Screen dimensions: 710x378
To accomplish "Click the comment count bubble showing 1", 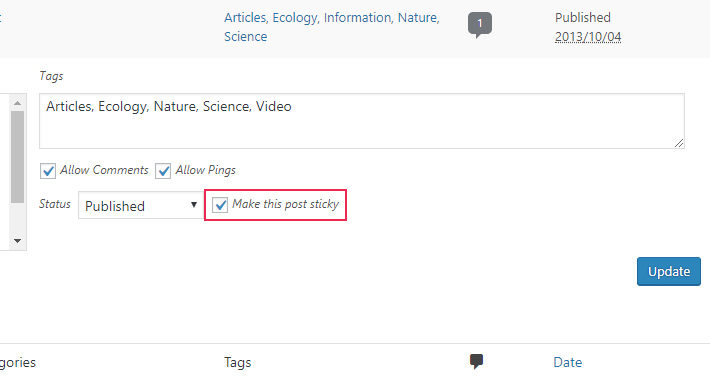I will tap(480, 24).
